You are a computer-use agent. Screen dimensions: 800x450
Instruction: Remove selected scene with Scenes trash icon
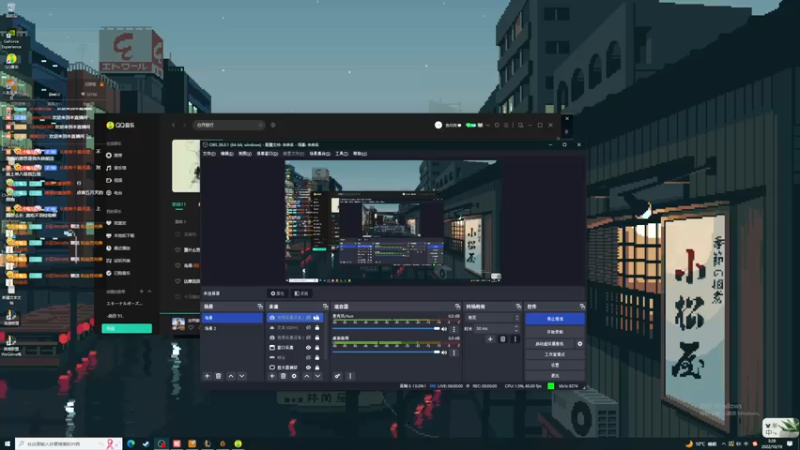pyautogui.click(x=218, y=376)
